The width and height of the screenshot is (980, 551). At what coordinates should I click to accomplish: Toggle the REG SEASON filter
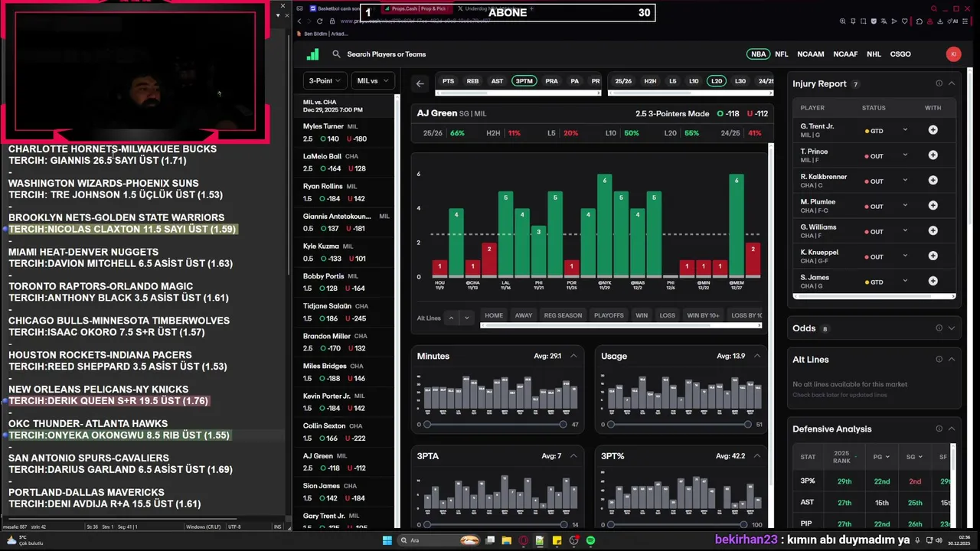[x=563, y=315]
